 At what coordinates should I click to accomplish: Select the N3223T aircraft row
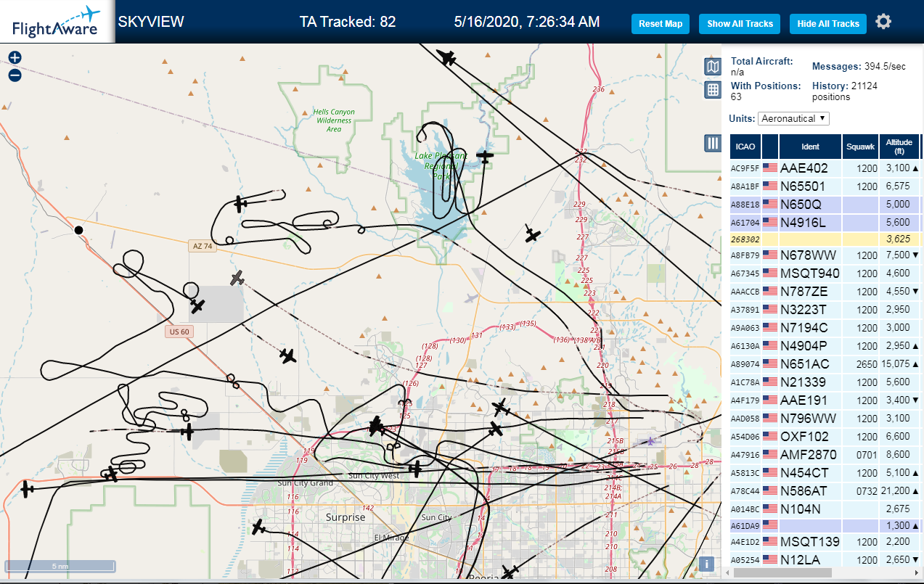(x=825, y=310)
